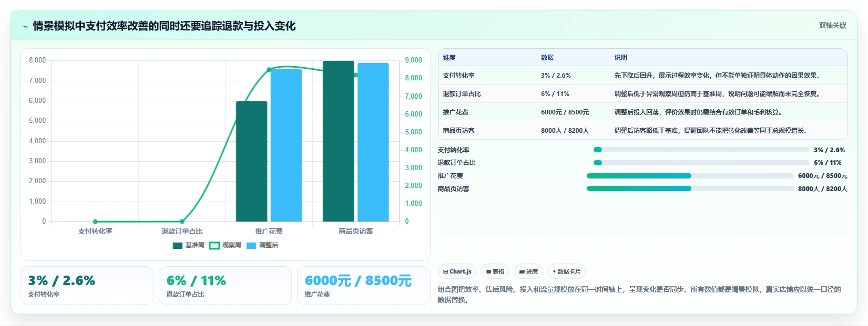The image size is (868, 326).
Task: Click the 商品页访客 x-axis label
Action: pos(356,231)
